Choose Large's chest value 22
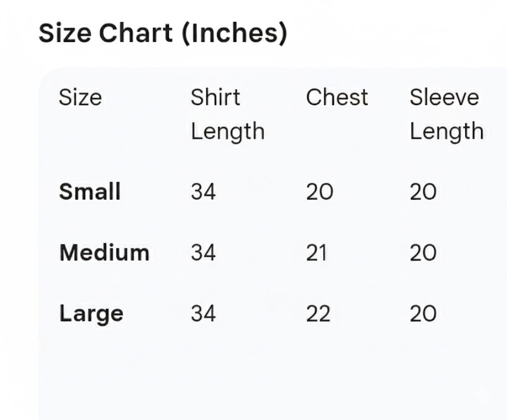Screen dimensions: 507x420 coord(318,314)
